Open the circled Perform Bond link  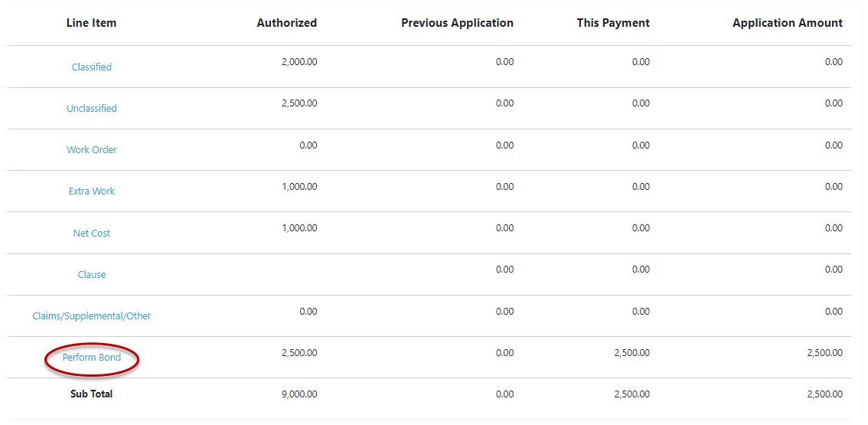click(x=91, y=358)
